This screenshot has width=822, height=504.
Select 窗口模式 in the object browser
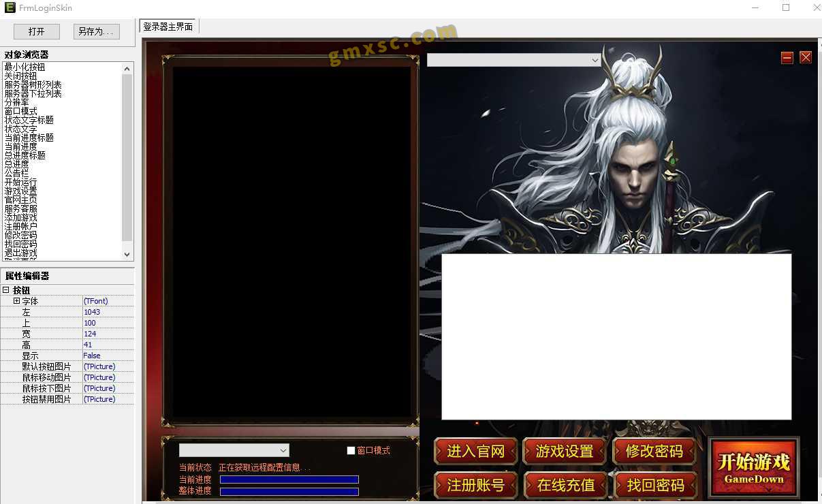pos(21,111)
